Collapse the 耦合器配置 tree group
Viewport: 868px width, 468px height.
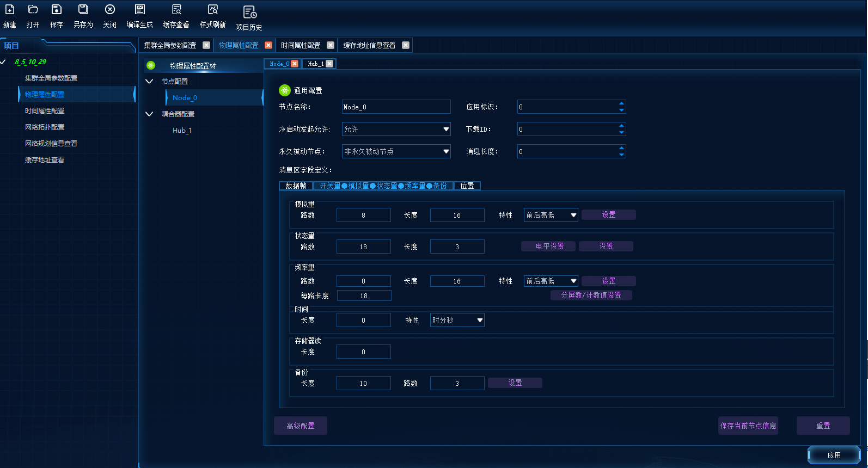[x=149, y=114]
